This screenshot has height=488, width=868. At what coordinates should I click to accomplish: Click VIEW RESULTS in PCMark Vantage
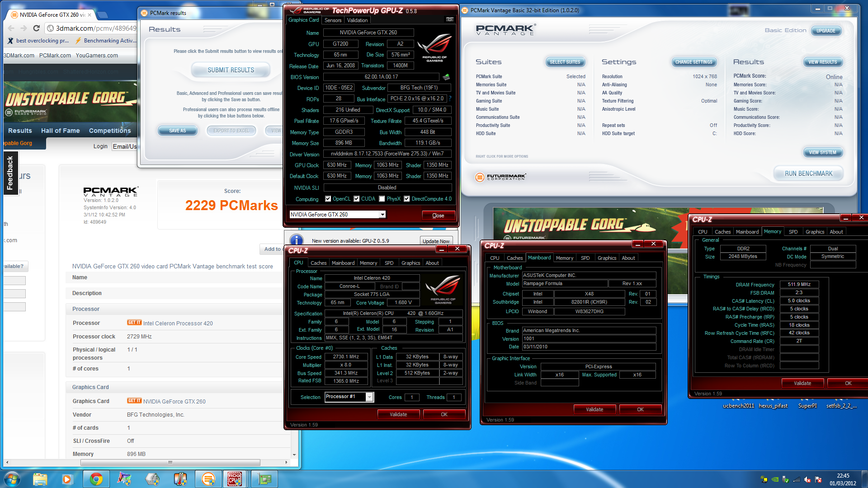click(x=822, y=62)
